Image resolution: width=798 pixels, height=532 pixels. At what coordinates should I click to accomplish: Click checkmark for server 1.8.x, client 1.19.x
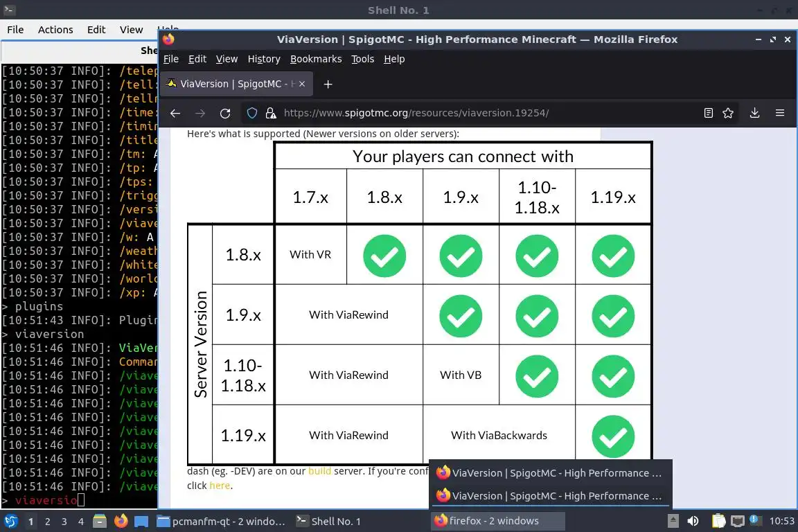coord(613,256)
